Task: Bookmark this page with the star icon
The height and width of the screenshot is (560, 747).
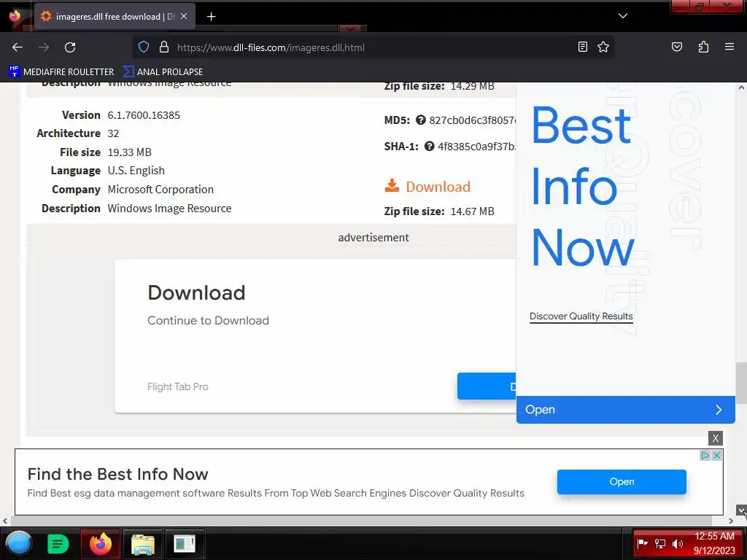Action: (x=603, y=47)
